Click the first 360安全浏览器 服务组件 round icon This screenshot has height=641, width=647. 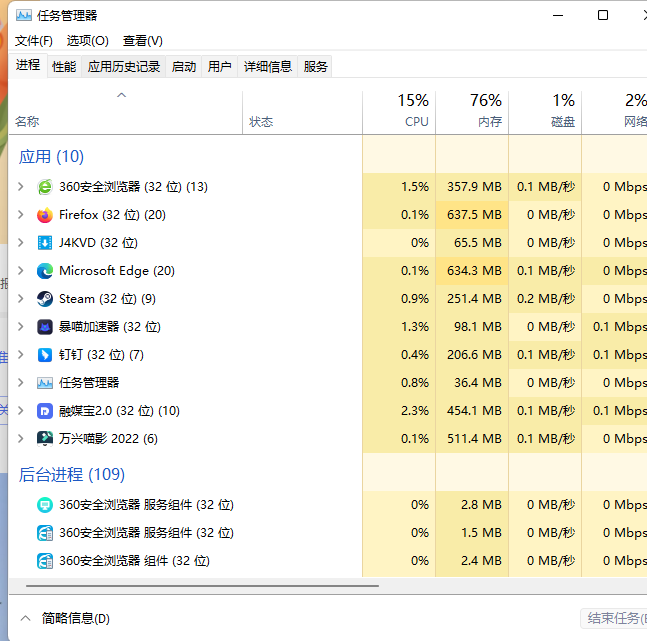coord(45,505)
